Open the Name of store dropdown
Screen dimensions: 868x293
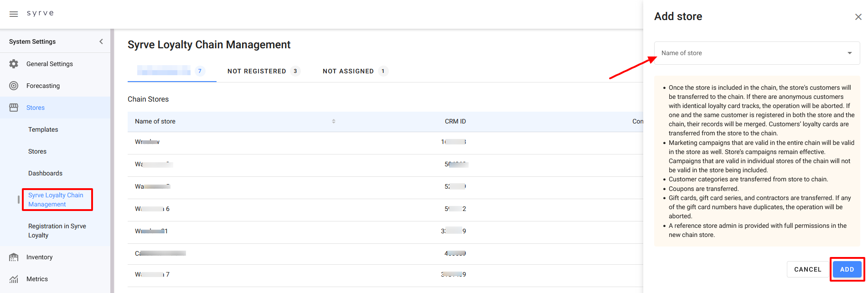pos(750,53)
